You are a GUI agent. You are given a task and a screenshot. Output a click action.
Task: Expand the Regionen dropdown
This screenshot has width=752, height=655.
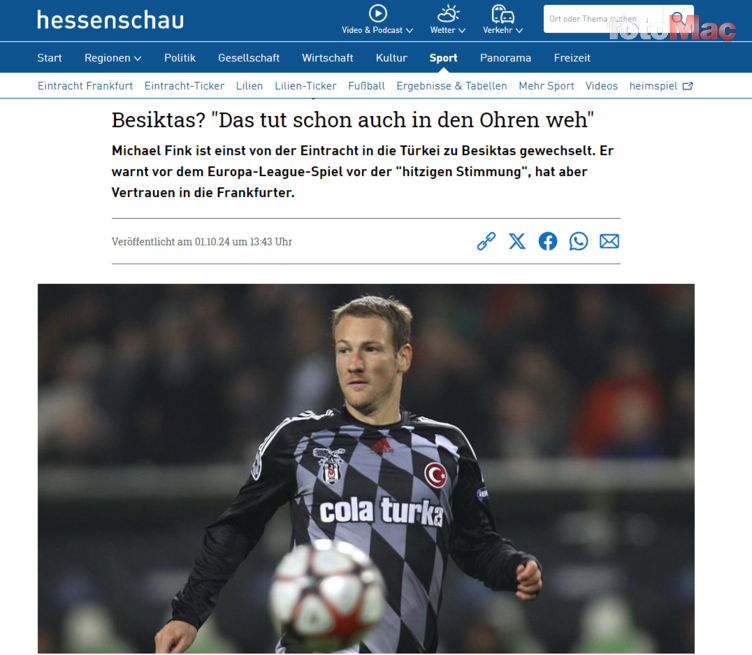click(x=113, y=58)
